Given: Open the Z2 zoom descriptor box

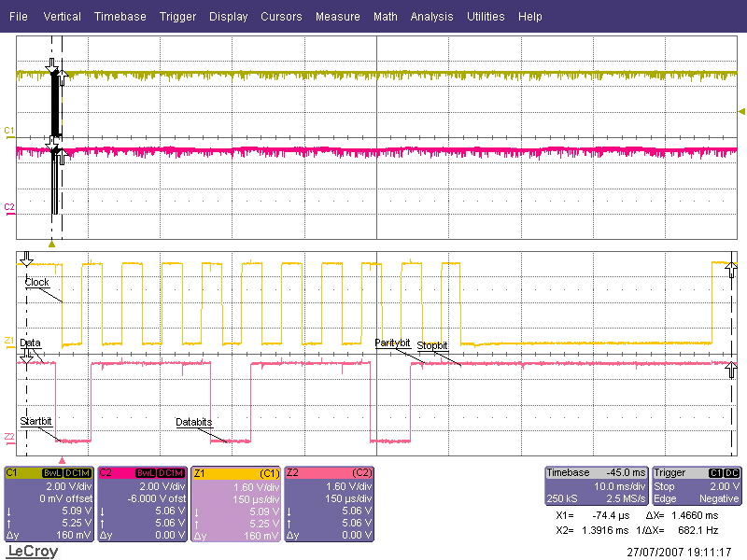Looking at the screenshot, I should [330, 504].
